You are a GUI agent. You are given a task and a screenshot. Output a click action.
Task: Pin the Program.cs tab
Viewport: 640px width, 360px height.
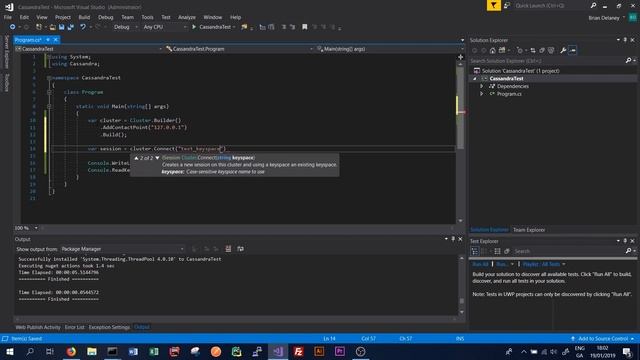click(48, 40)
